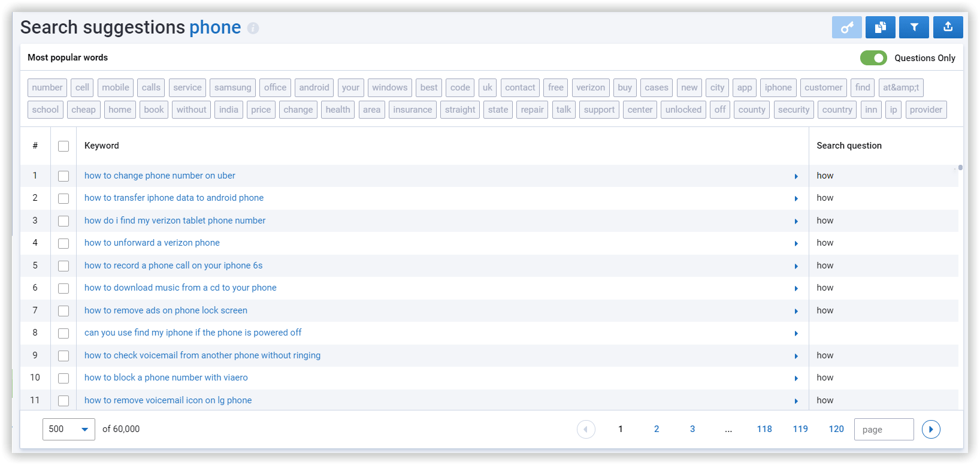Select the 'samsung' popular word tag

(x=233, y=87)
